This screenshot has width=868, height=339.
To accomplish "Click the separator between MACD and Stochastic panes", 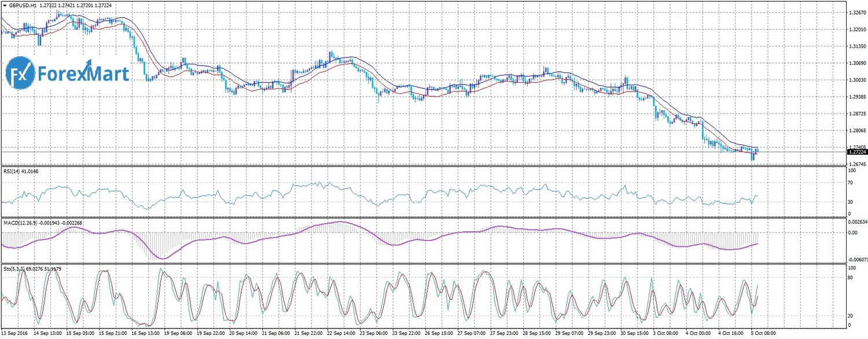I will click(x=422, y=264).
